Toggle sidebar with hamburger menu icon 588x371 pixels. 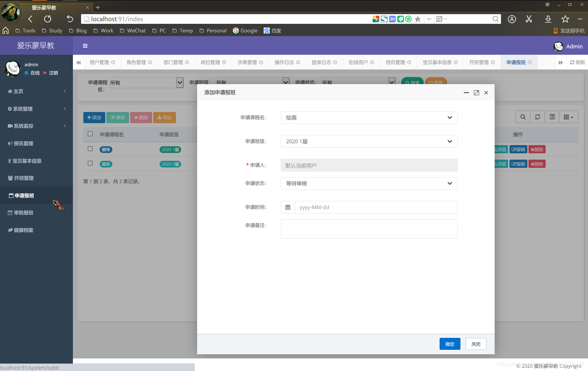[85, 46]
